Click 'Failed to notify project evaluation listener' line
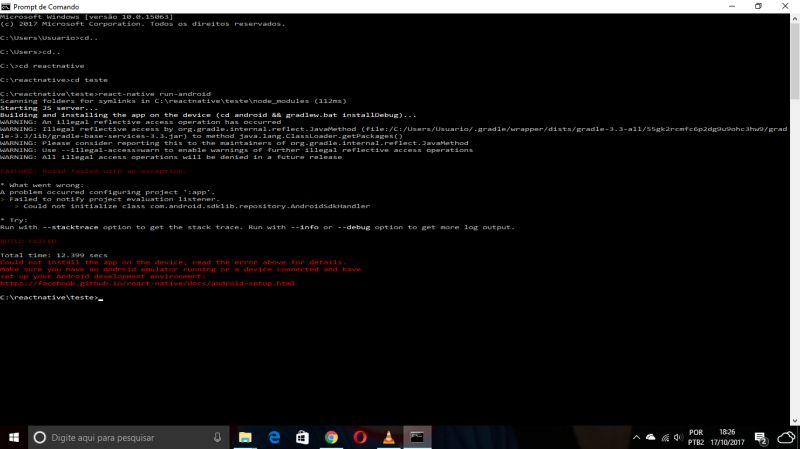This screenshot has width=800, height=449. click(x=110, y=199)
